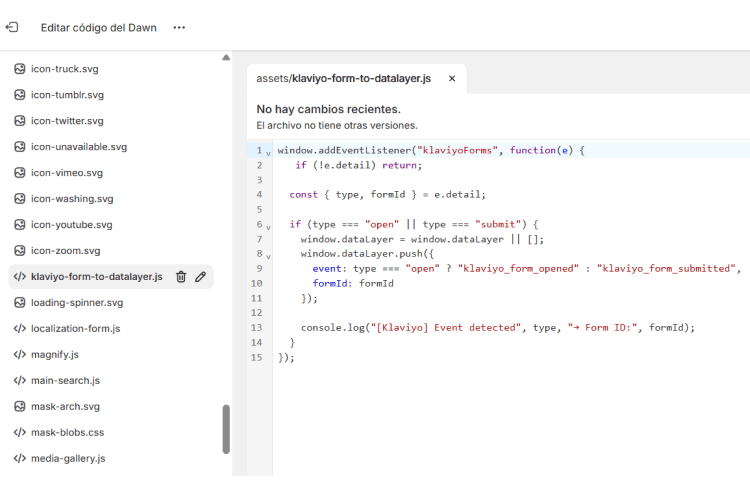
Task: Place cursor on the window.dataLayer.push line
Action: coord(367,254)
